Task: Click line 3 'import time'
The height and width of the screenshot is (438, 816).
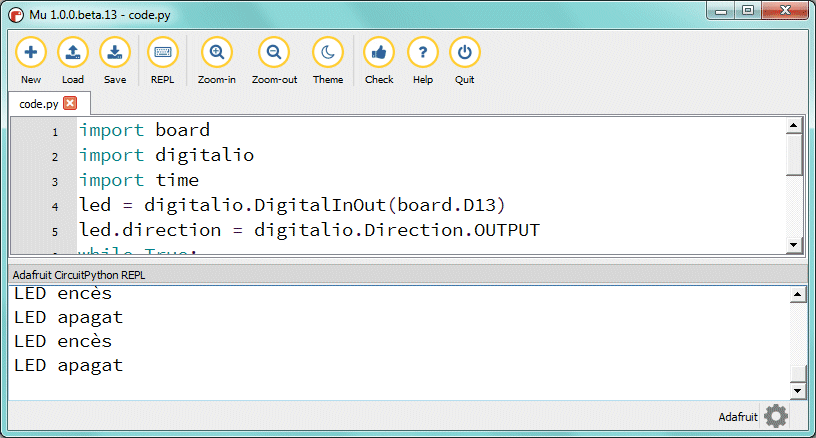Action: (138, 180)
